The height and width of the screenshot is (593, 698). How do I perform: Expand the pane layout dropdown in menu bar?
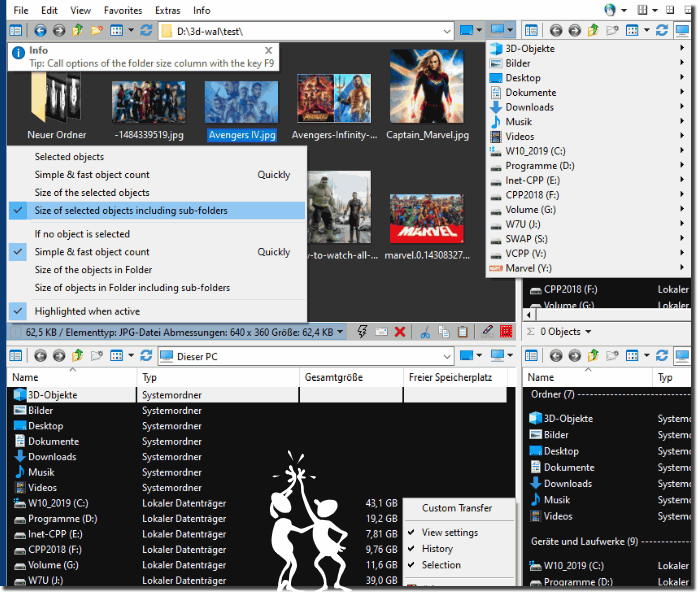pos(655,10)
